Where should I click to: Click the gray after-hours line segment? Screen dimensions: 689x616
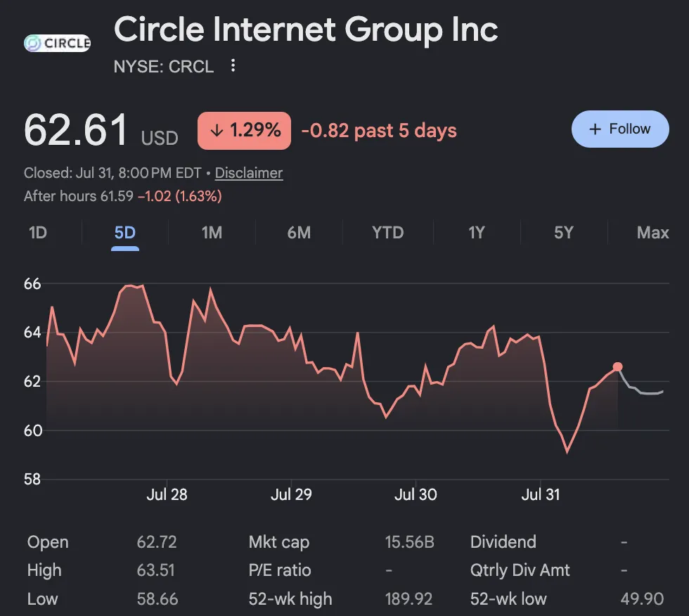point(641,387)
